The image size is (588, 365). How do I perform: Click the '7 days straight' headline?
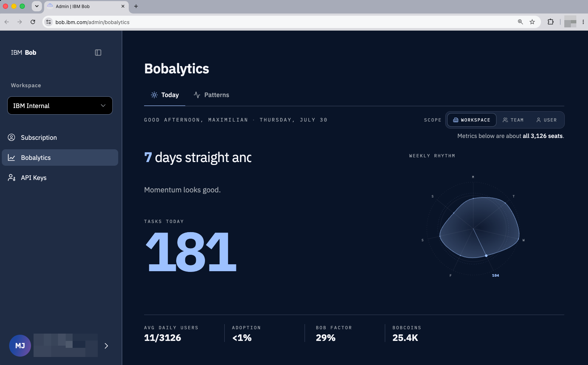click(x=198, y=157)
